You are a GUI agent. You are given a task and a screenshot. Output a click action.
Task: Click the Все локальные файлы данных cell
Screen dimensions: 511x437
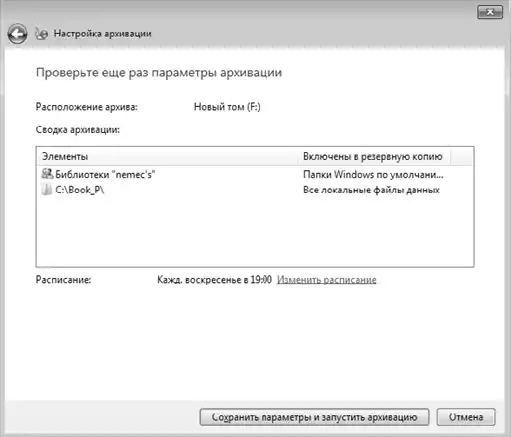pos(371,190)
